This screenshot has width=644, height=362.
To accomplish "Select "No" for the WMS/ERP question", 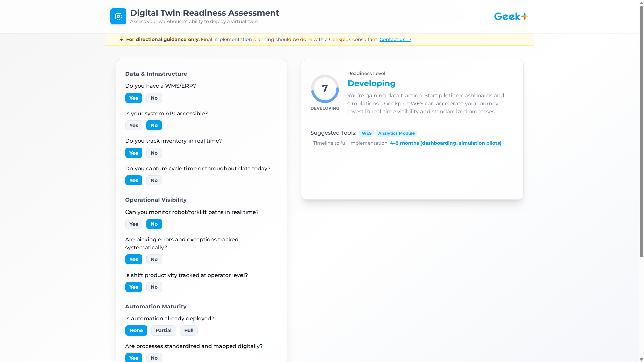I will point(154,98).
